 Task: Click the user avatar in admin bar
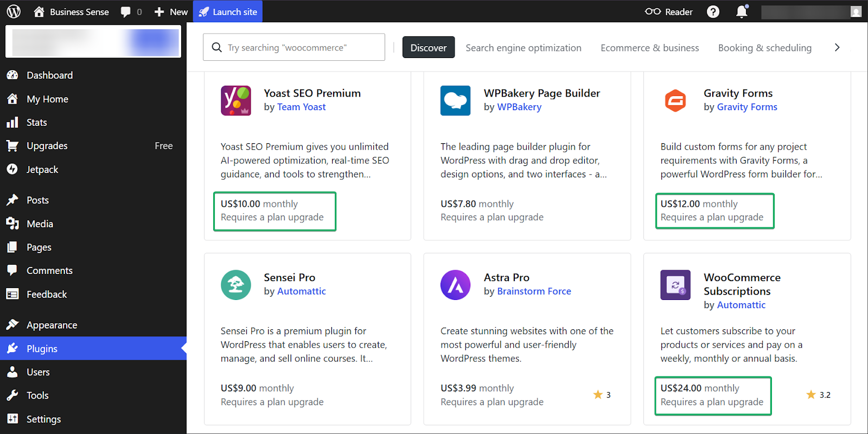point(856,11)
